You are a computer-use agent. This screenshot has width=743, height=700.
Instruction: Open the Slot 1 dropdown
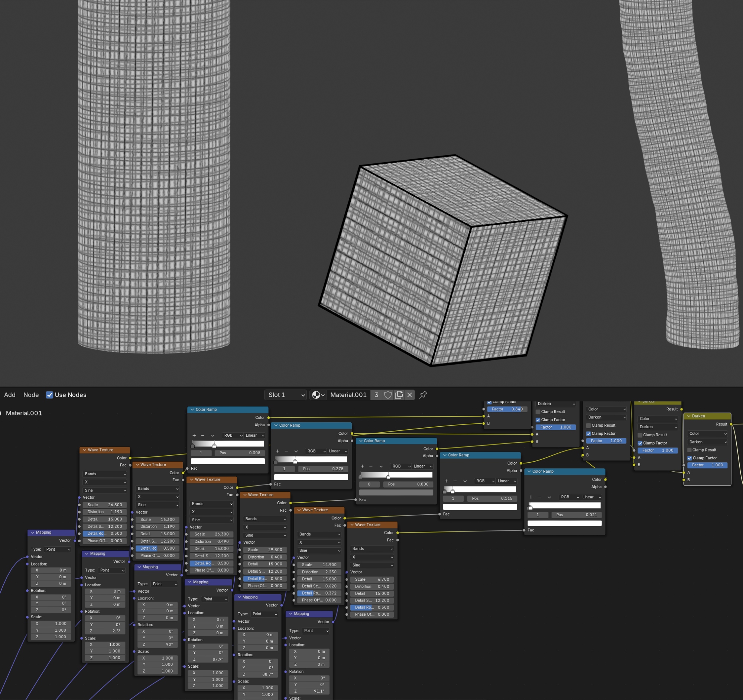tap(286, 395)
